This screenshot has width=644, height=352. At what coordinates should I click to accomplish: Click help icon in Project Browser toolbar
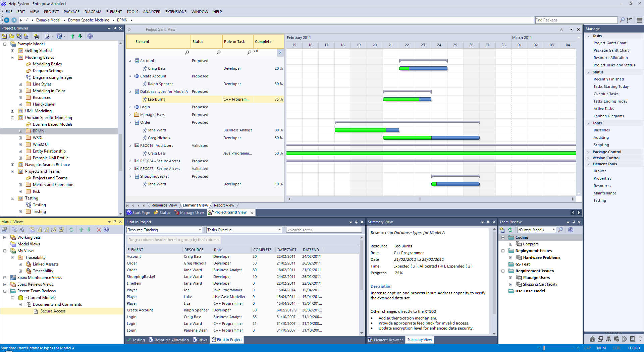(x=90, y=36)
